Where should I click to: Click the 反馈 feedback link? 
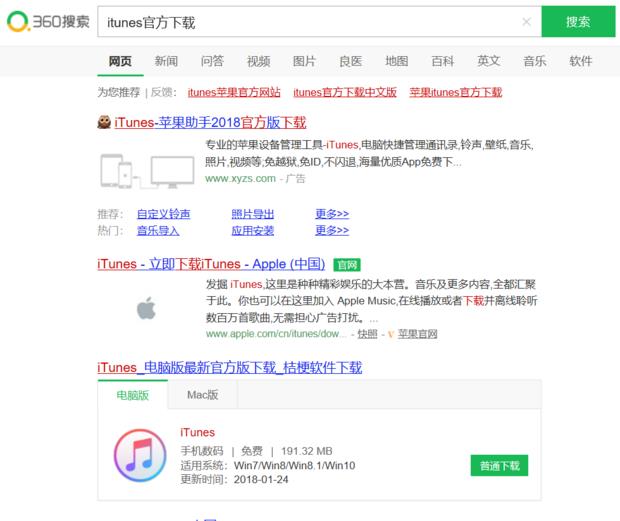click(x=162, y=92)
